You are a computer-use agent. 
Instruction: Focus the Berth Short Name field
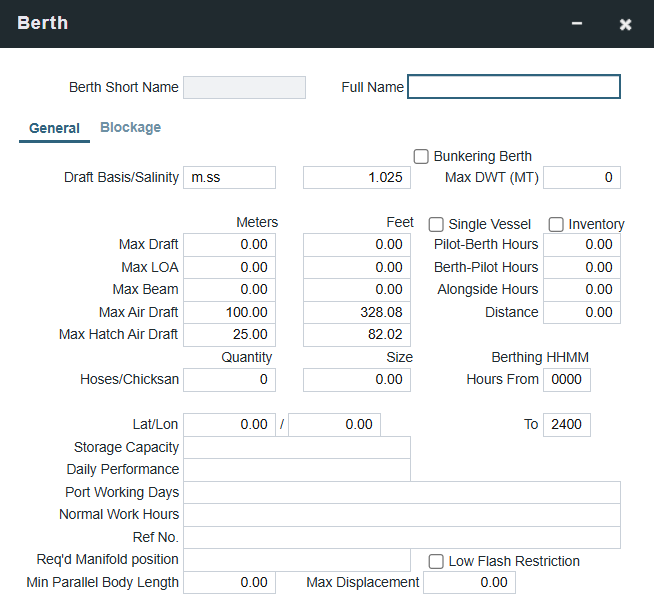(x=244, y=87)
